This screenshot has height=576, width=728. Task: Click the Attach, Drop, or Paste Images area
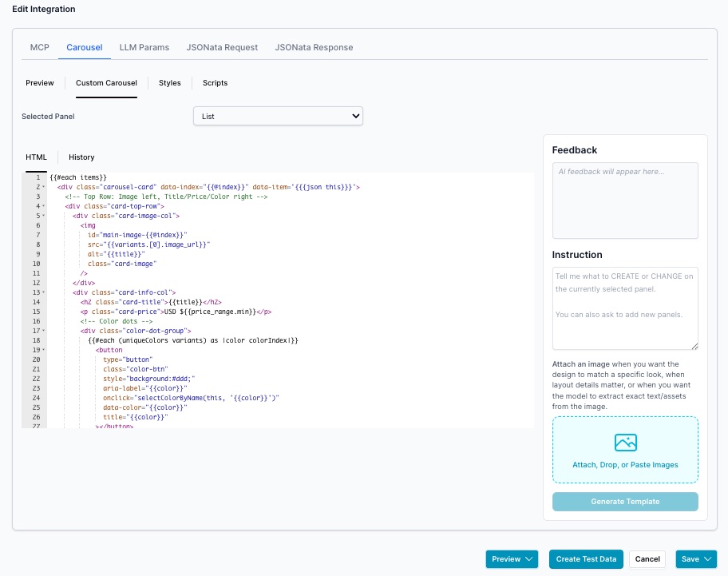[x=625, y=449]
